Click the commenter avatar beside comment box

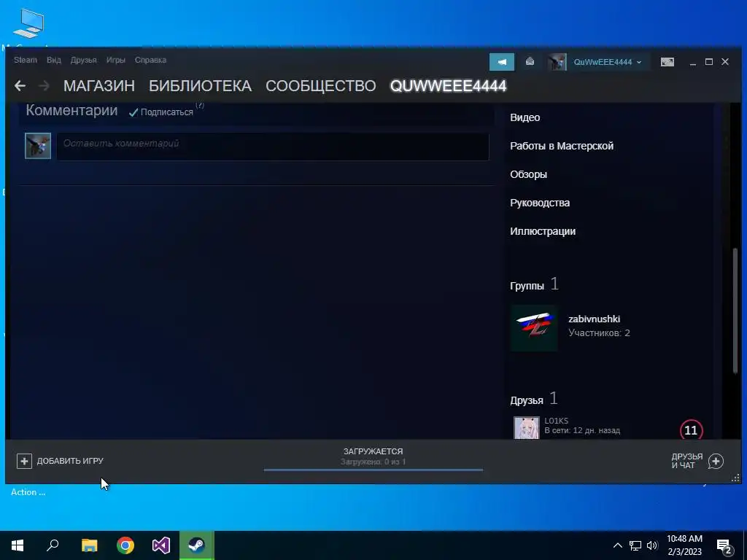(38, 146)
